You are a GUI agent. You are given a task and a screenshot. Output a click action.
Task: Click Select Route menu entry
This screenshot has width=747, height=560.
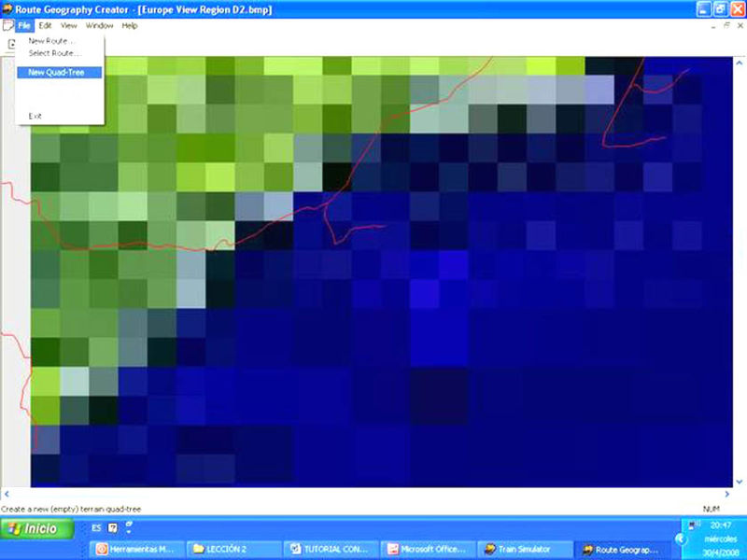click(x=54, y=53)
